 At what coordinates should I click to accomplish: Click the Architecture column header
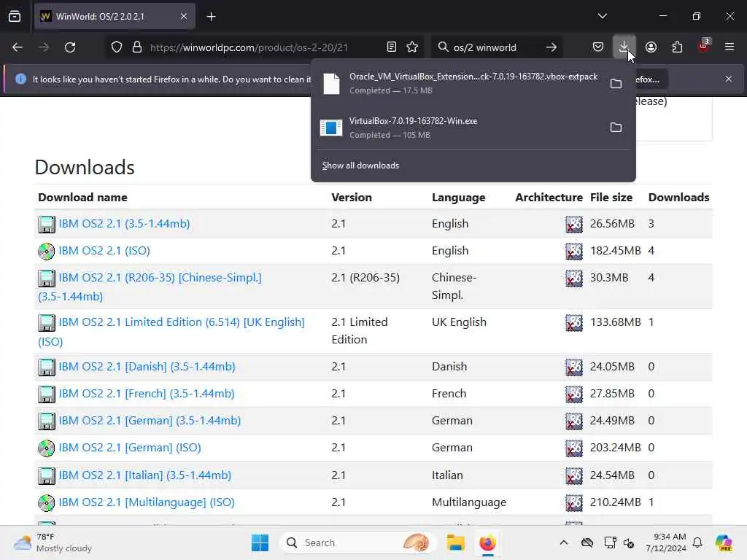[x=549, y=197]
